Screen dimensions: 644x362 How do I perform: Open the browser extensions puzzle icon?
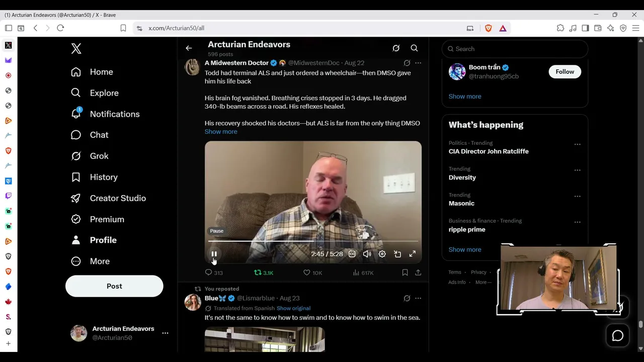560,28
